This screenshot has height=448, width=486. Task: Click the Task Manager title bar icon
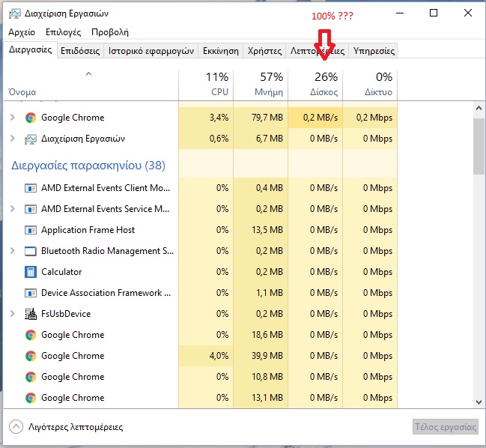pos(14,13)
